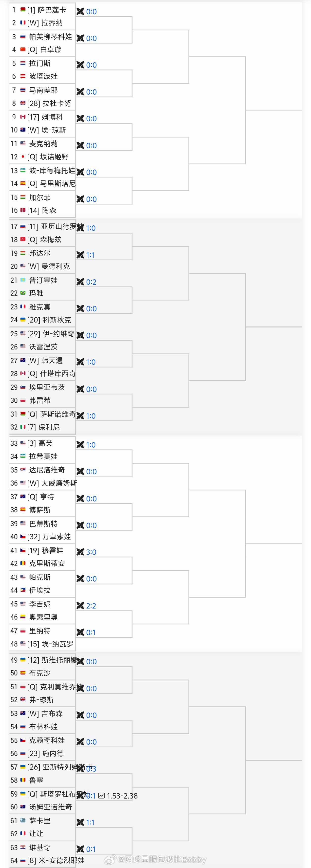The height and width of the screenshot is (868, 311).
Task: Click crossed-rackets icon for 萨卡里 vs 让让 match
Action: 80,822
